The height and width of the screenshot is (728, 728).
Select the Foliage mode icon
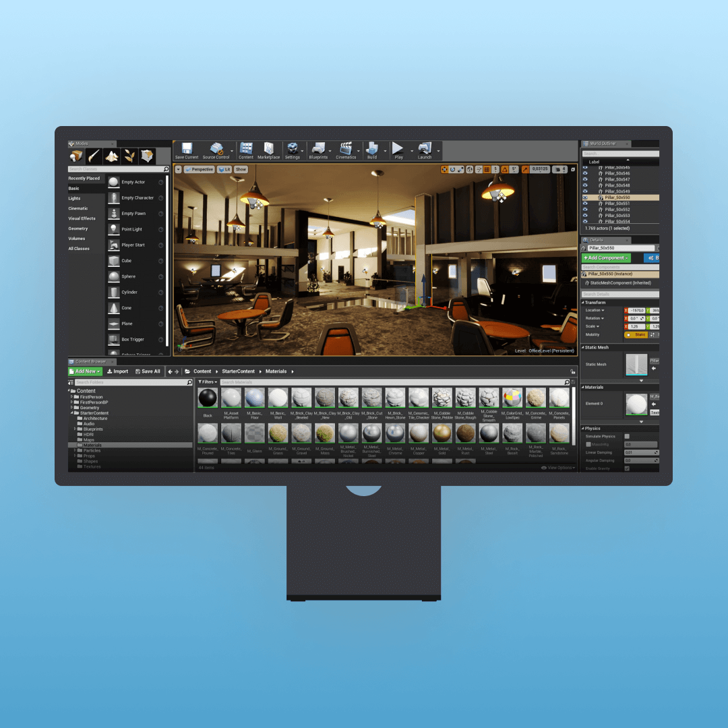point(129,156)
